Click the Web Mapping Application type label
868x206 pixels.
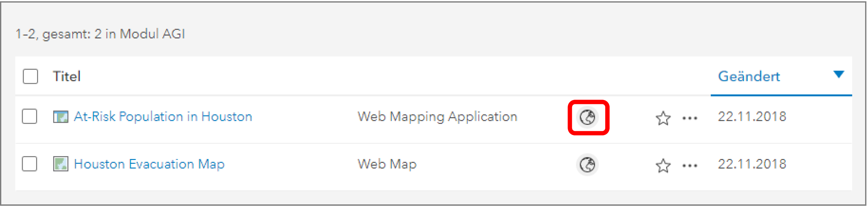(x=437, y=117)
